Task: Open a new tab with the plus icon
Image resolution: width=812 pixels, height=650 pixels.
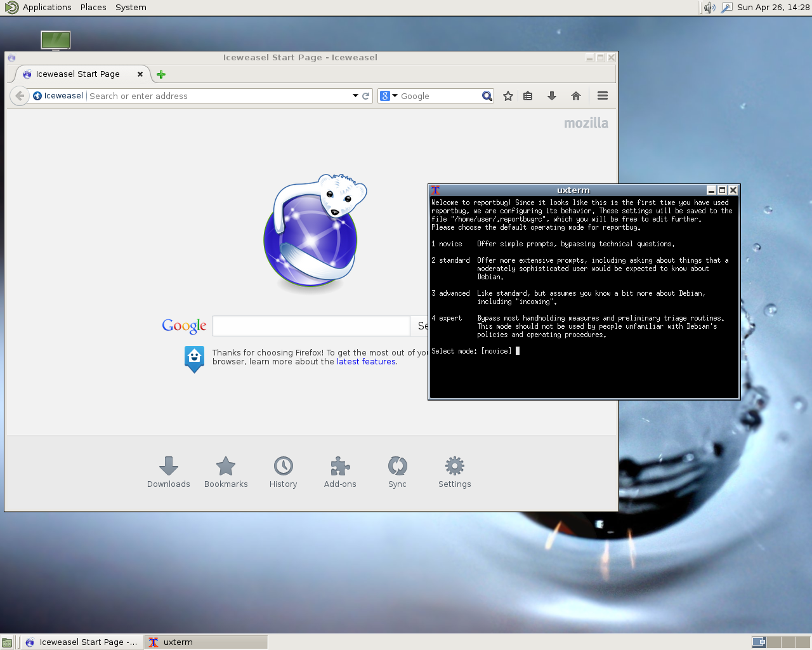Action: tap(161, 74)
